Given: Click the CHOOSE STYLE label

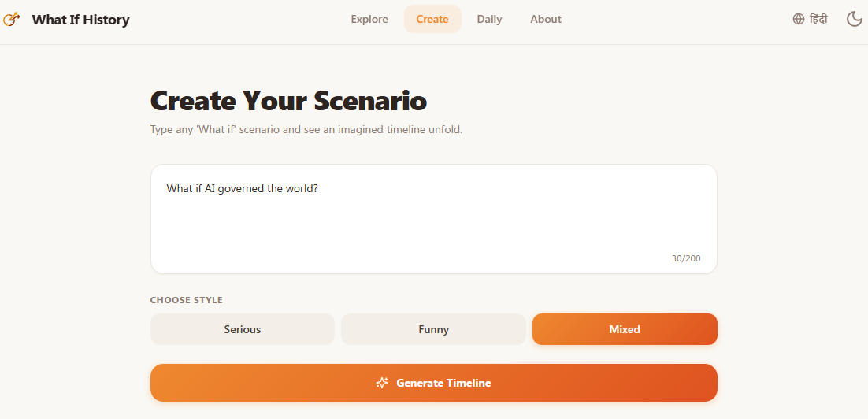Looking at the screenshot, I should coord(186,300).
